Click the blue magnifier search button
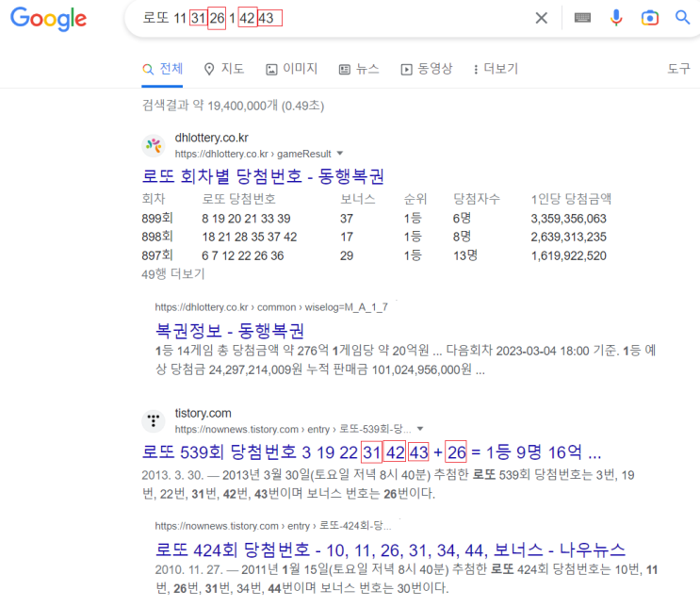 pos(682,18)
